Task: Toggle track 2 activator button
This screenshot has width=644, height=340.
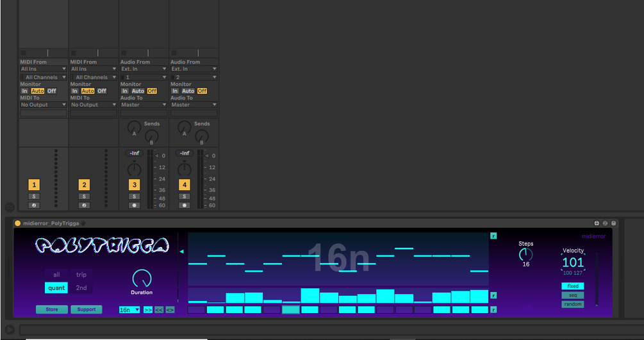Action: [x=84, y=185]
